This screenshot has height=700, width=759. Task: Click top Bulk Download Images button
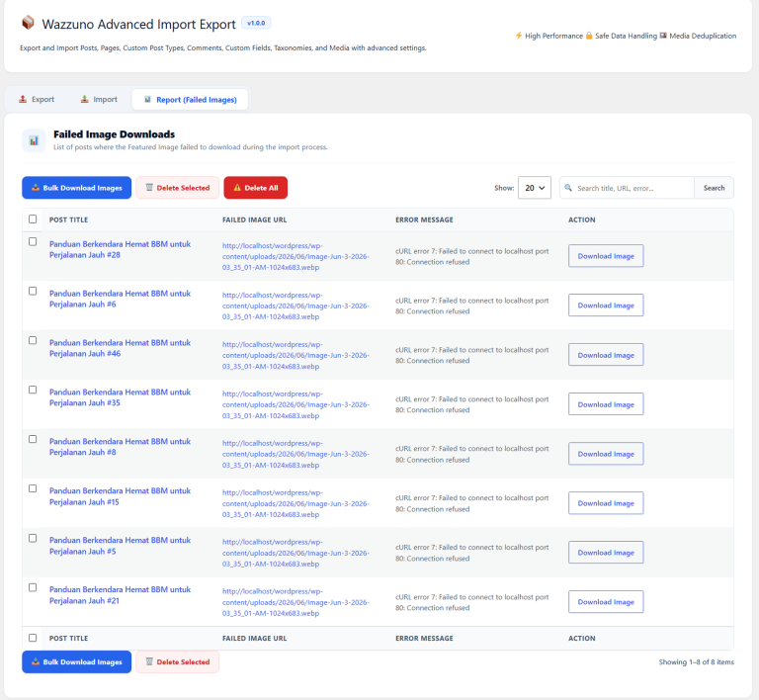point(76,188)
